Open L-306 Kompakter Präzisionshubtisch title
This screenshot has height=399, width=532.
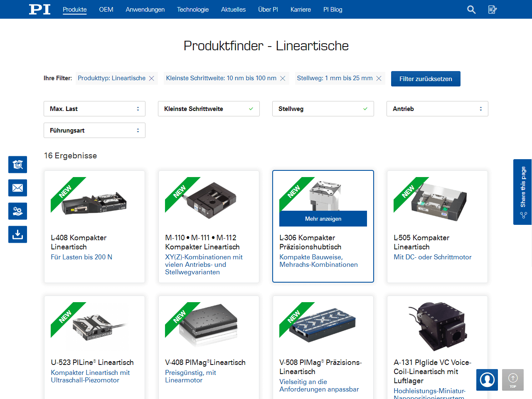click(310, 242)
